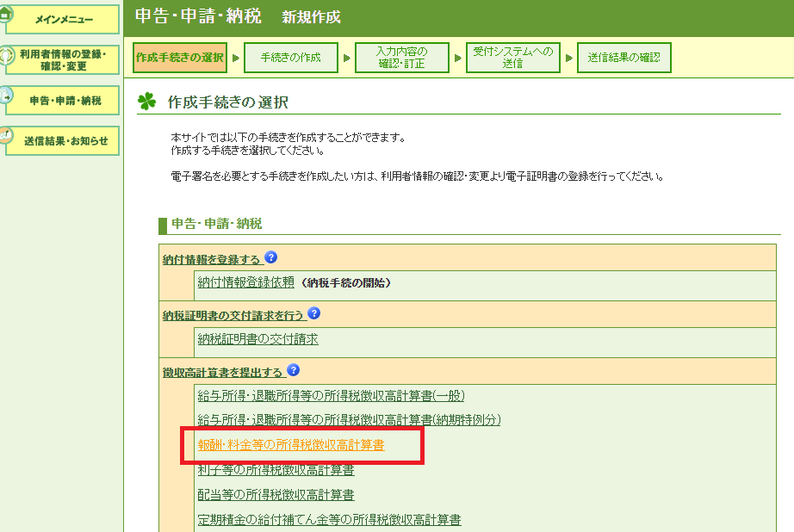794x532 pixels.
Task: Click the help icon beside 徴収高計算書を提出する
Action: point(294,371)
